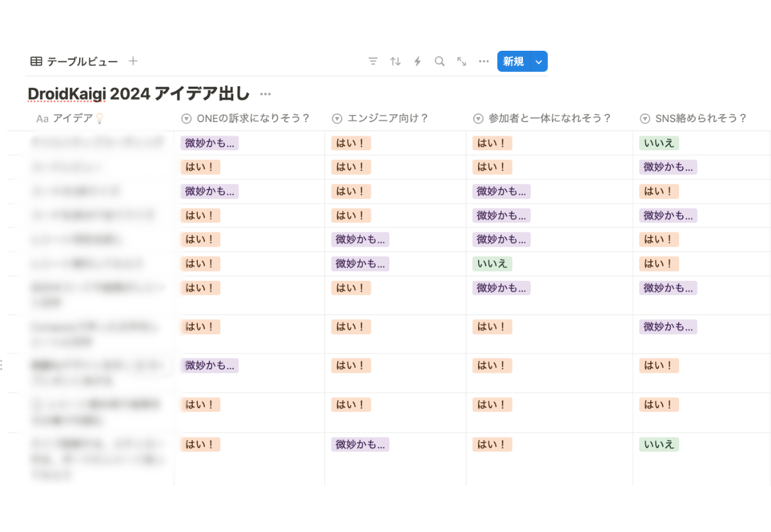This screenshot has width=771, height=532.
Task: Click first row's 微妙かも tag under ONEの訴求
Action: click(x=210, y=143)
